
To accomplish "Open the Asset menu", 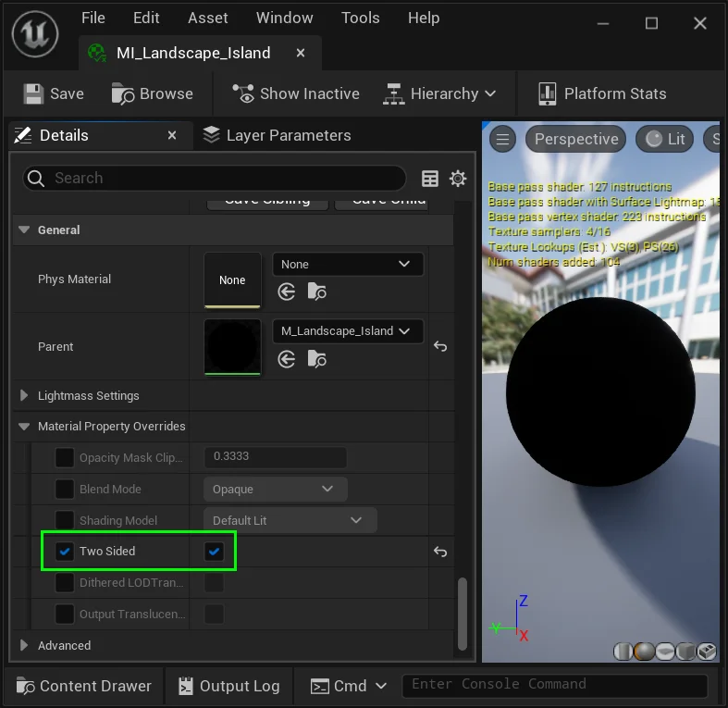I will pos(207,19).
